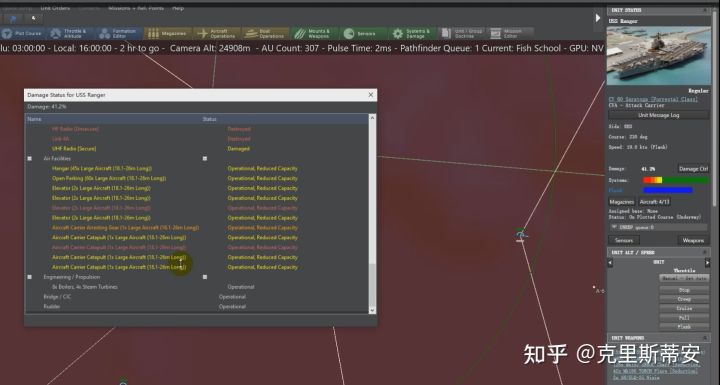This screenshot has height=385, width=720.
Task: Toggle the Air Facilities status column checkbox
Action: pos(205,159)
